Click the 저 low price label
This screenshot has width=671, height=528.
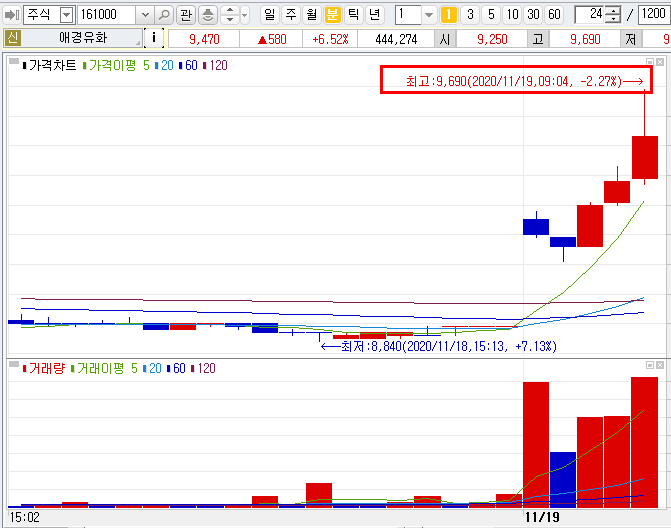pyautogui.click(x=630, y=39)
